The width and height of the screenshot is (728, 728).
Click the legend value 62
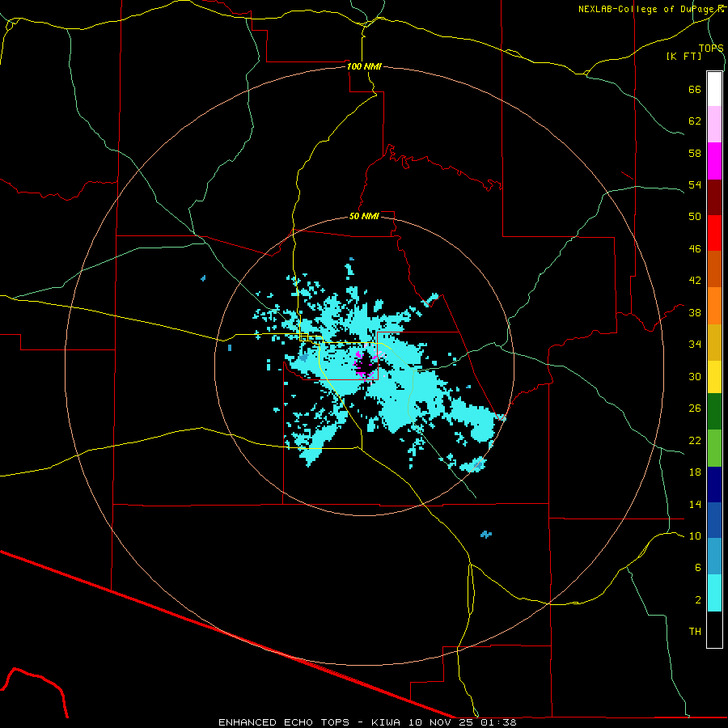coord(695,121)
